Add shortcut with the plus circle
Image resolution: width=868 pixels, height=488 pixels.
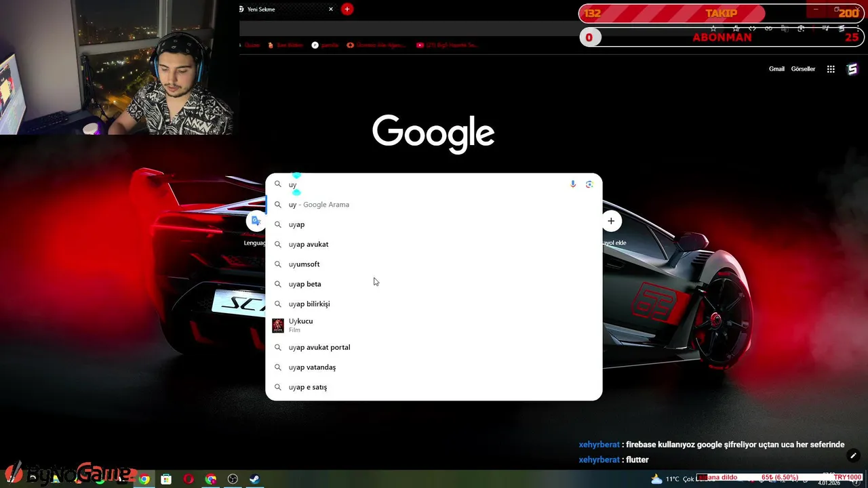(x=611, y=221)
